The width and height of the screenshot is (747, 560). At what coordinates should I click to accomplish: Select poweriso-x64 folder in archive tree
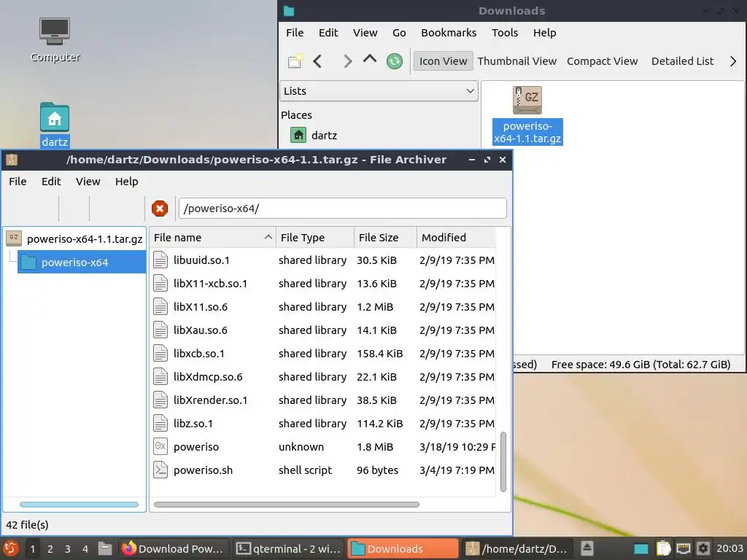[82, 262]
